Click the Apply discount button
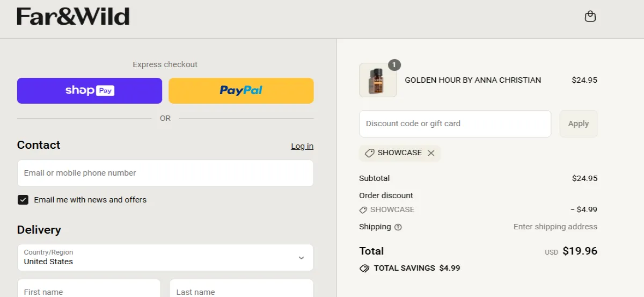Image resolution: width=644 pixels, height=297 pixels. tap(578, 124)
